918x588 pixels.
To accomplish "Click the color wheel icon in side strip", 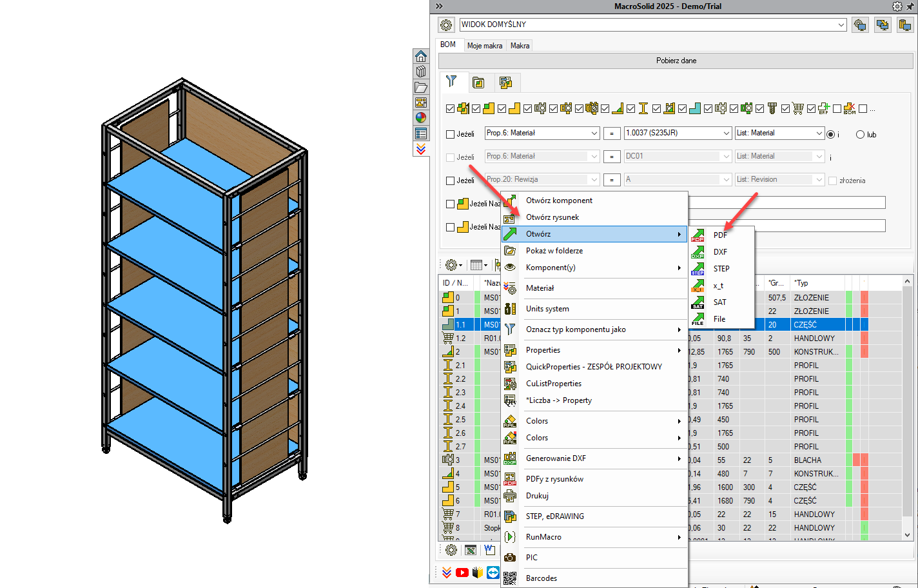I will click(421, 118).
